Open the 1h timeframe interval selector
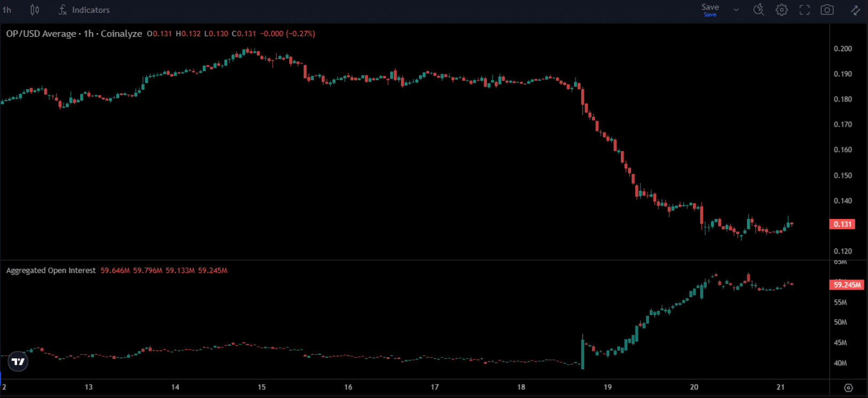The width and height of the screenshot is (868, 398). tap(7, 10)
